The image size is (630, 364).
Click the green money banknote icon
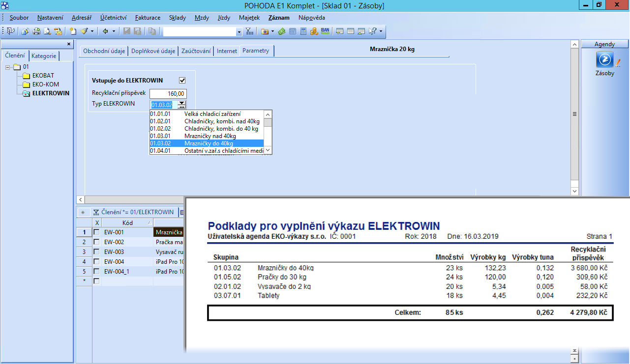click(x=282, y=31)
